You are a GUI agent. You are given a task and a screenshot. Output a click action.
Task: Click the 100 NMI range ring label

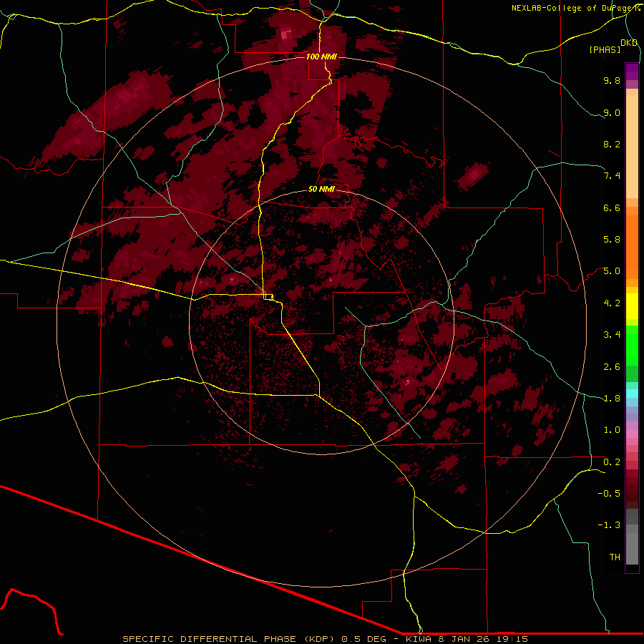point(321,57)
